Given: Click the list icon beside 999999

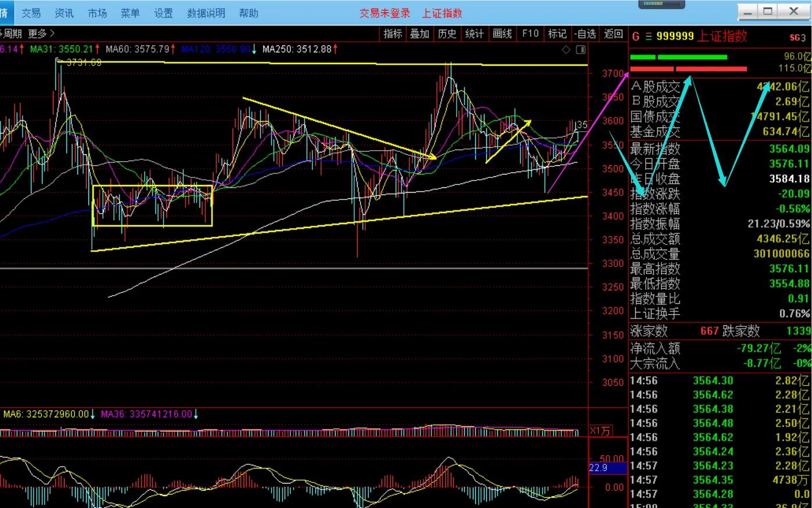Looking at the screenshot, I should 649,36.
